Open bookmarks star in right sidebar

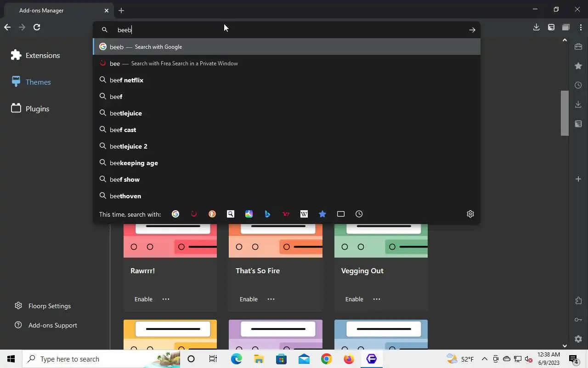click(x=578, y=66)
